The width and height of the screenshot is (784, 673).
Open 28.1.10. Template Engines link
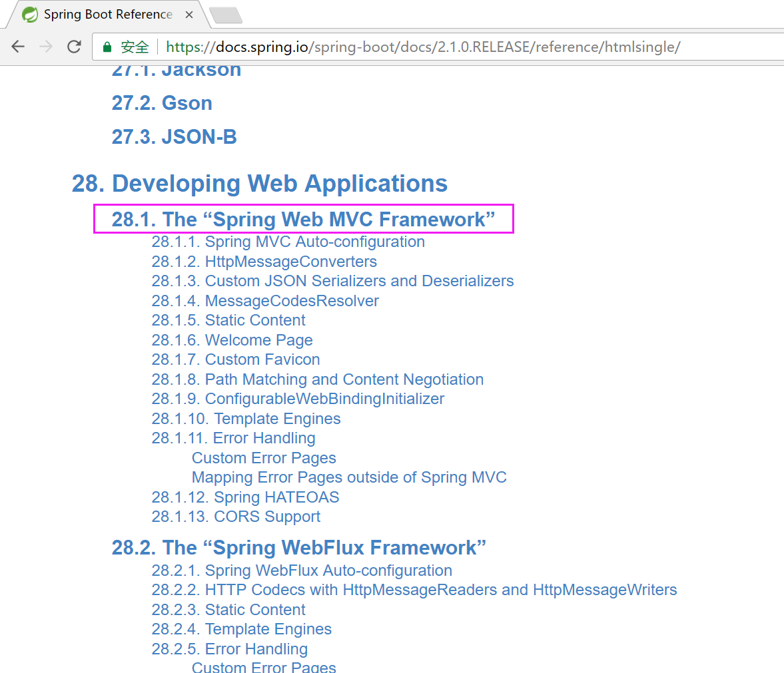tap(246, 419)
